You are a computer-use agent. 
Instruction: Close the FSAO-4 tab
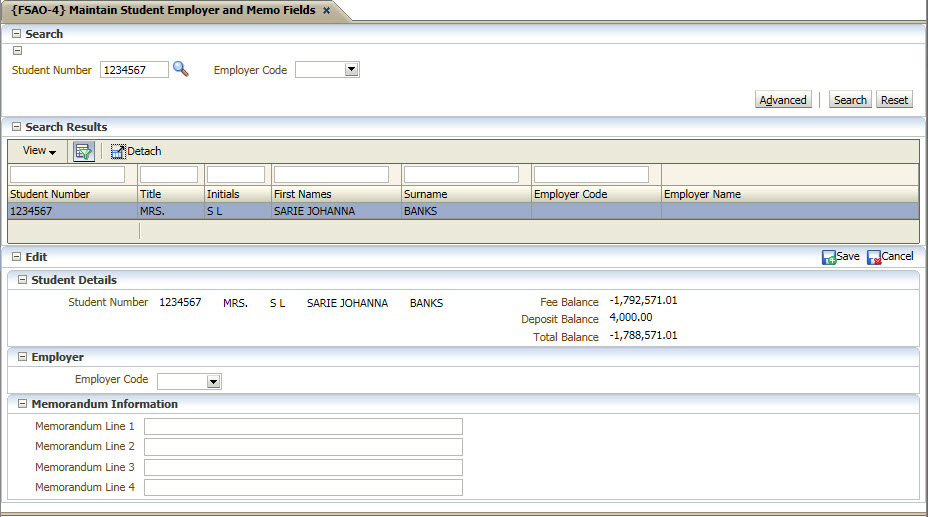(x=326, y=11)
